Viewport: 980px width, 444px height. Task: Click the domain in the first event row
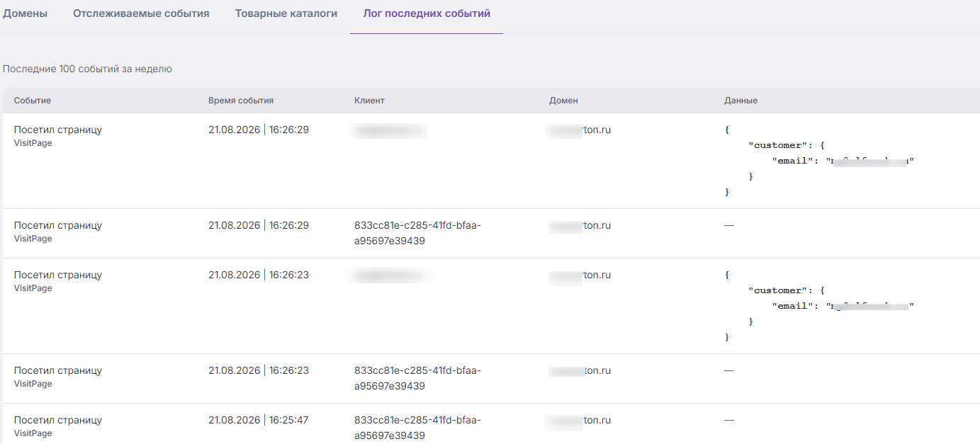[x=580, y=130]
